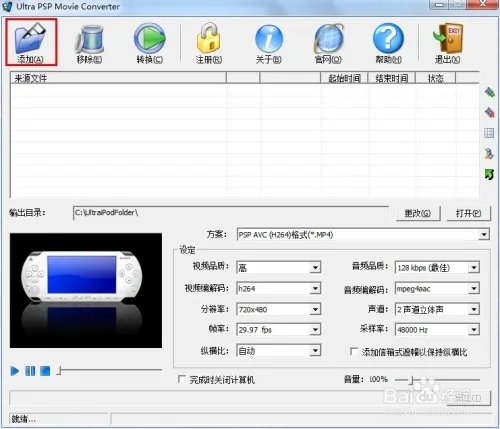Open the 帮助(H) help question mark icon
500x429 pixels.
pos(388,38)
